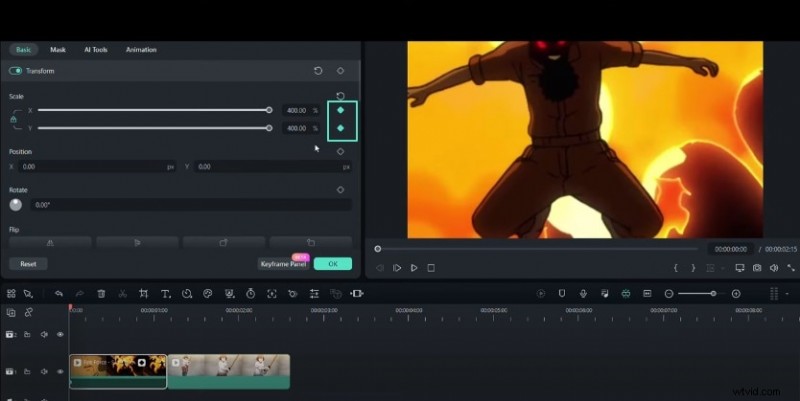
Task: Open the Speed tool
Action: [187, 293]
